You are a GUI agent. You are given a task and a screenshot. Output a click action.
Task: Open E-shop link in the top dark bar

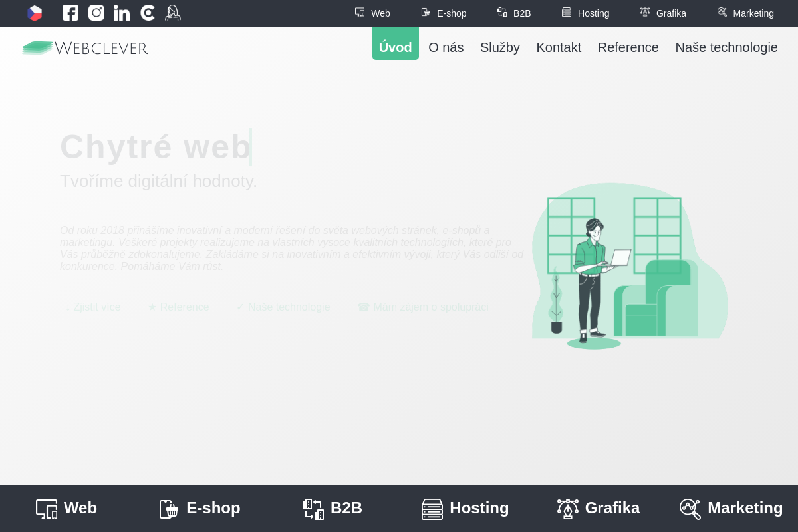click(444, 13)
